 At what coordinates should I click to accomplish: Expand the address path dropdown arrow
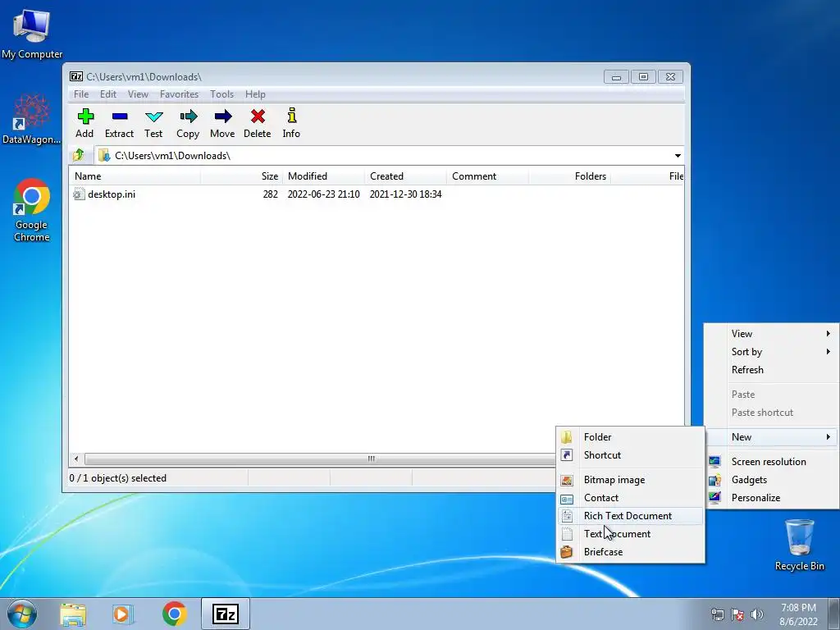(678, 156)
